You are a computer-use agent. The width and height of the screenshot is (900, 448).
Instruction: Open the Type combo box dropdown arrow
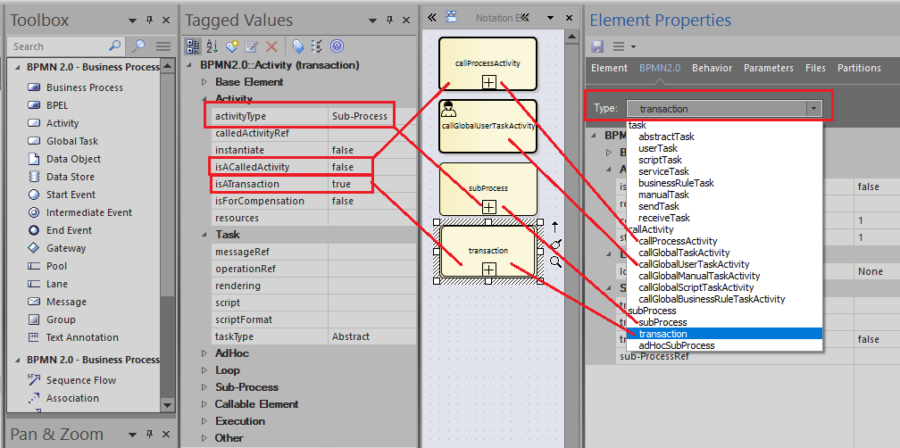pos(813,108)
